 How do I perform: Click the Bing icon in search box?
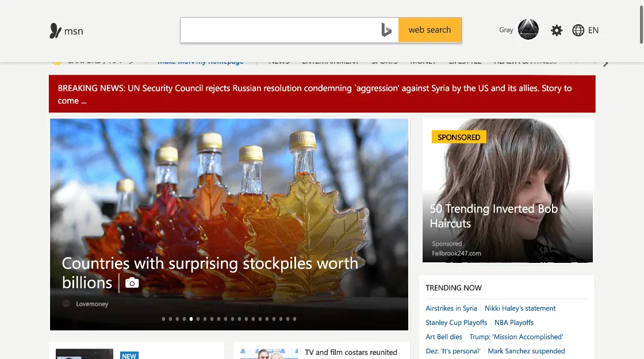(386, 30)
